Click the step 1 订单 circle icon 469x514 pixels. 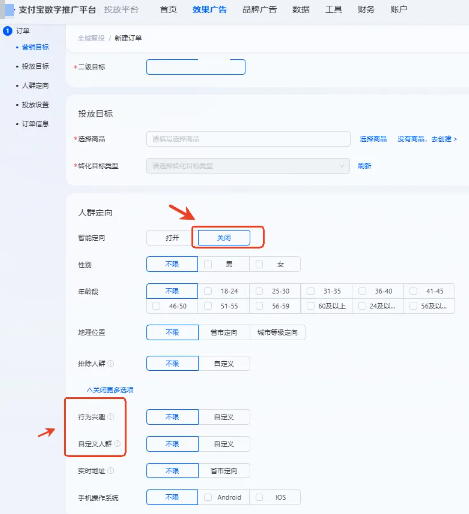click(x=7, y=31)
